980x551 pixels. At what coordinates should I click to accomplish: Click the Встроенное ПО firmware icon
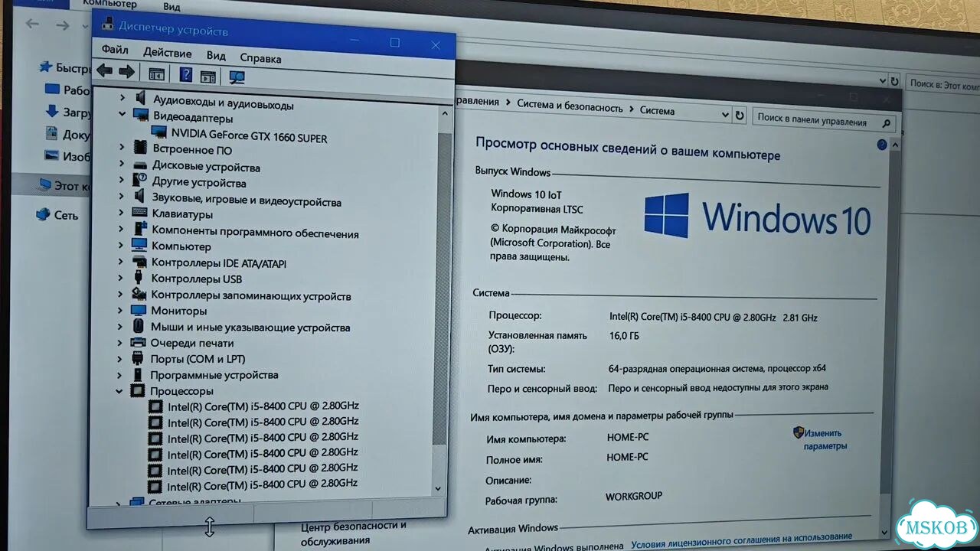point(139,148)
